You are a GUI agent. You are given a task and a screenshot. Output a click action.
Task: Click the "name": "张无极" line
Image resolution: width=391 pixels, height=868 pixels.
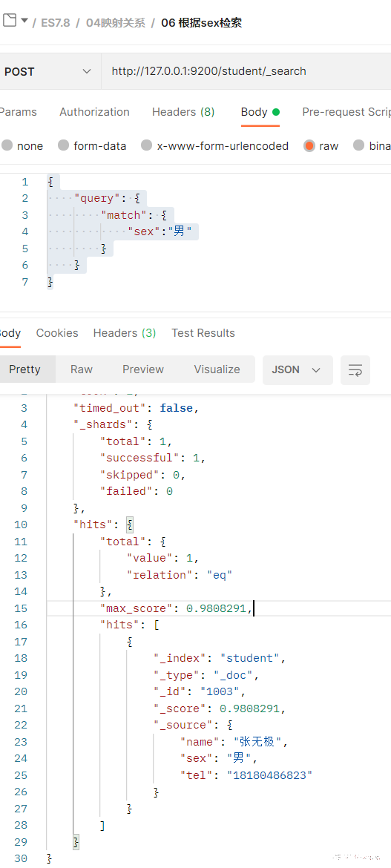tap(234, 741)
